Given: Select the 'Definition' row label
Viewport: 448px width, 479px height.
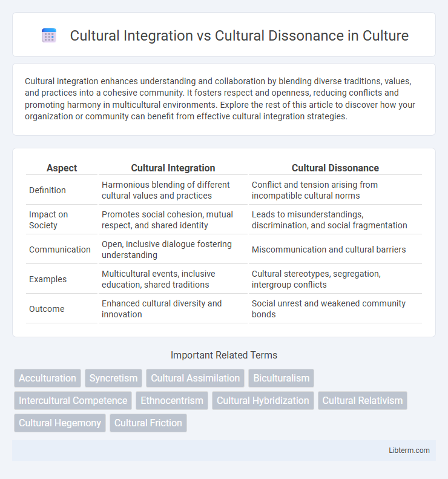Looking at the screenshot, I should pos(47,190).
